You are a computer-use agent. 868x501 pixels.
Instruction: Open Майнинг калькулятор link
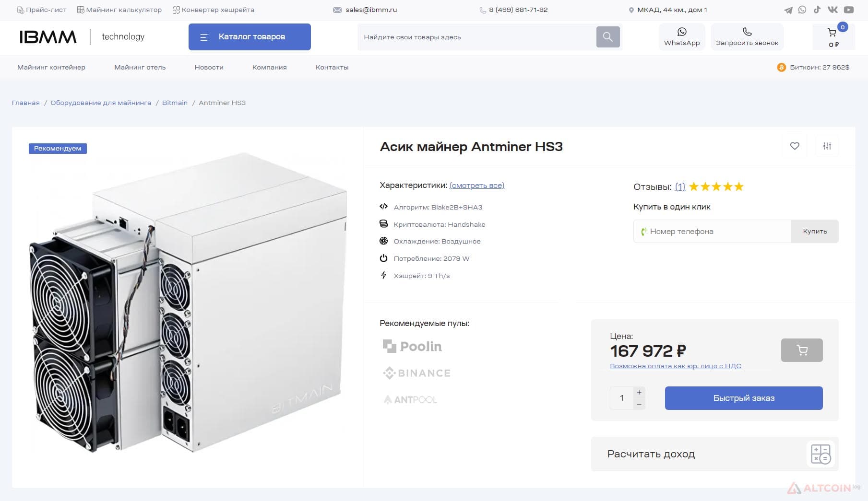point(119,10)
